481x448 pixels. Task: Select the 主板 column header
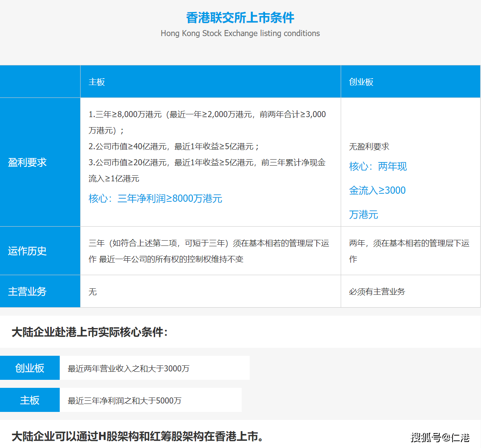coord(97,81)
